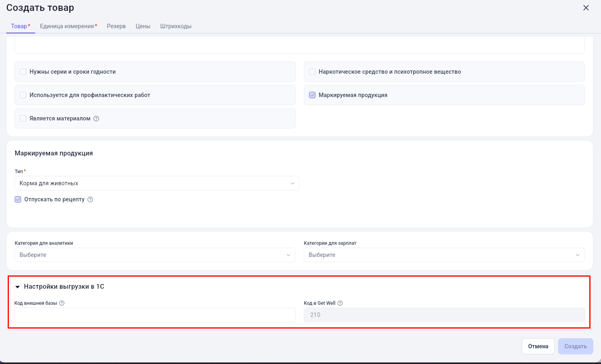Check Наркотическое средство и психотропное вещество
Screen dimensions: 601x364
tap(312, 72)
